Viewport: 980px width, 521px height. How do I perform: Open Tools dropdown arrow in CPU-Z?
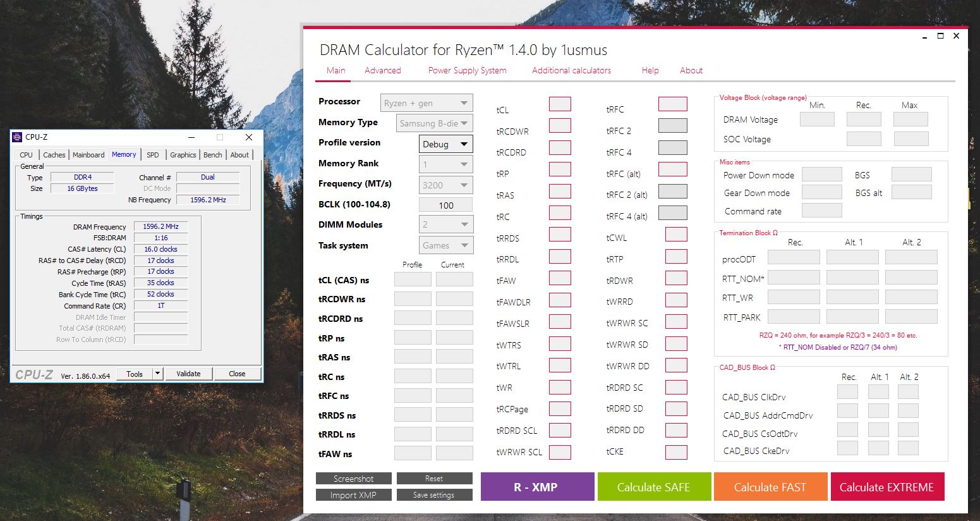159,374
